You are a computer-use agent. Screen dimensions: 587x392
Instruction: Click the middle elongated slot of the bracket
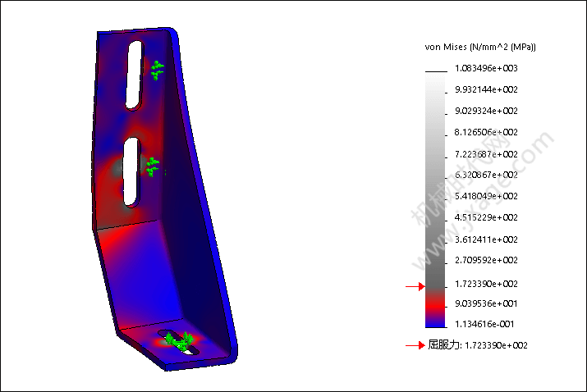(131, 171)
